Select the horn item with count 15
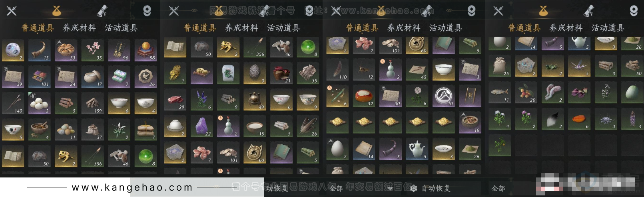This screenshot has width=644, height=197. click(x=39, y=50)
